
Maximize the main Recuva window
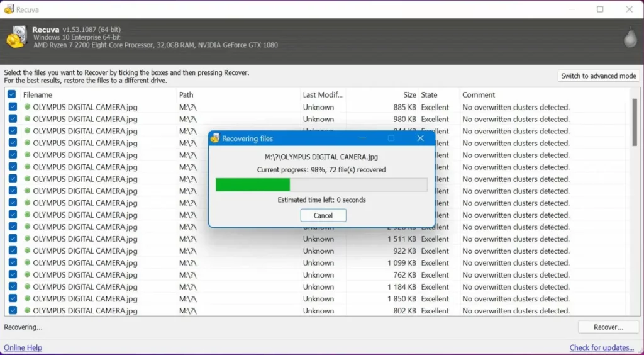click(x=600, y=9)
